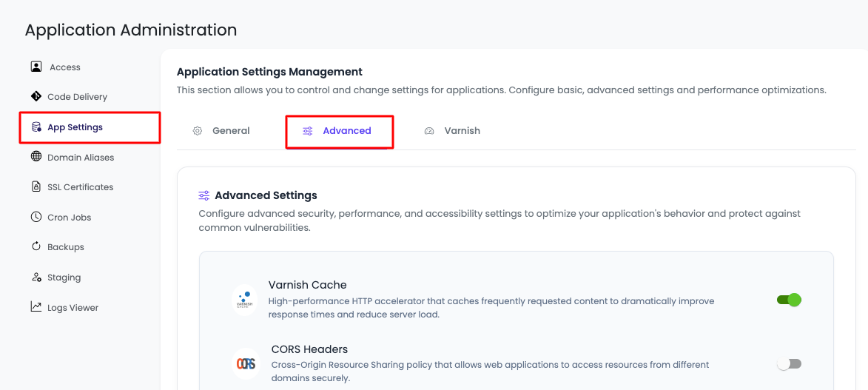Click the Advanced Settings heading text

(x=266, y=195)
